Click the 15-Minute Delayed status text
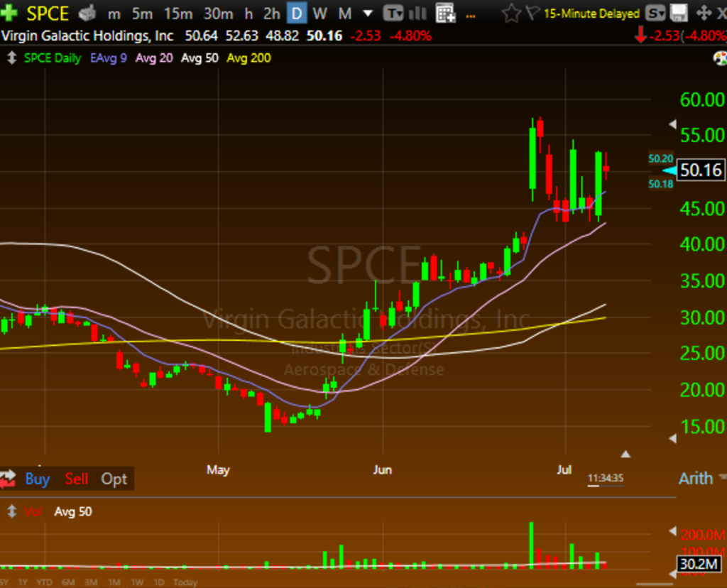Viewport: 727px width, 588px height. 591,13
